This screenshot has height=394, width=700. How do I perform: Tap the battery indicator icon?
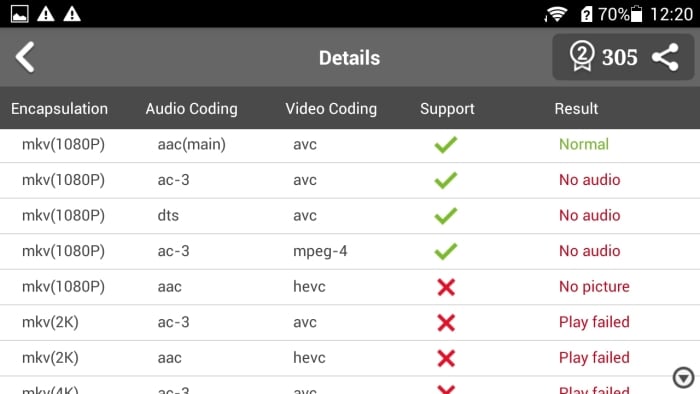(637, 14)
